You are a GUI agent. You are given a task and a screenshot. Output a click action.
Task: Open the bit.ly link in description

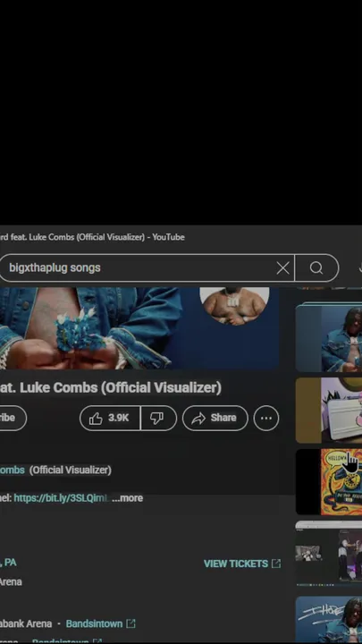click(62, 498)
